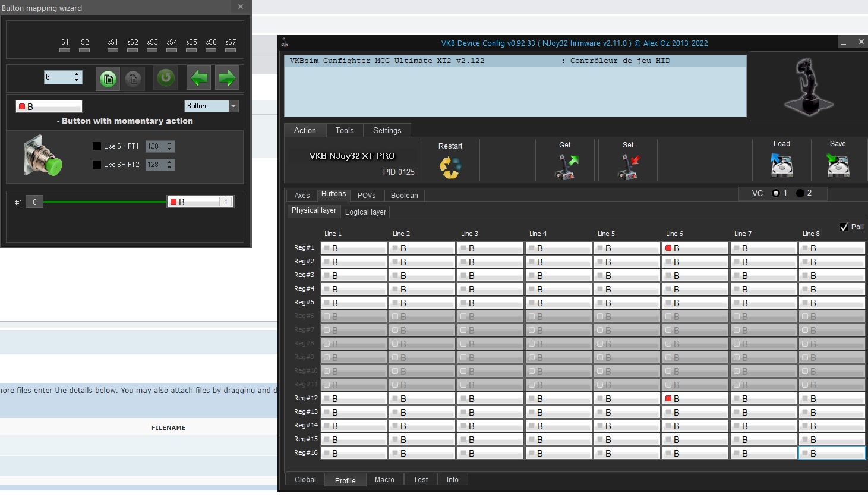Select the Buttons tab
This screenshot has height=497, width=868.
pyautogui.click(x=333, y=194)
